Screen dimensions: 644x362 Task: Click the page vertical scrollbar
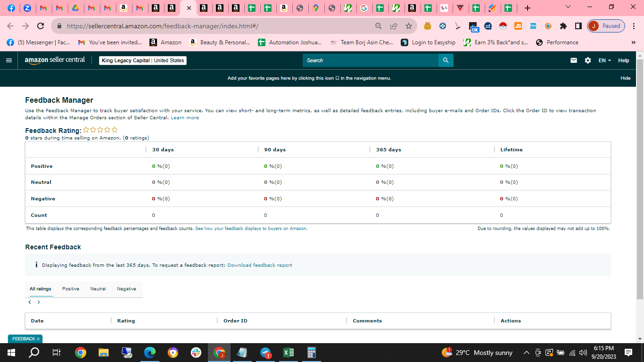tap(640, 179)
